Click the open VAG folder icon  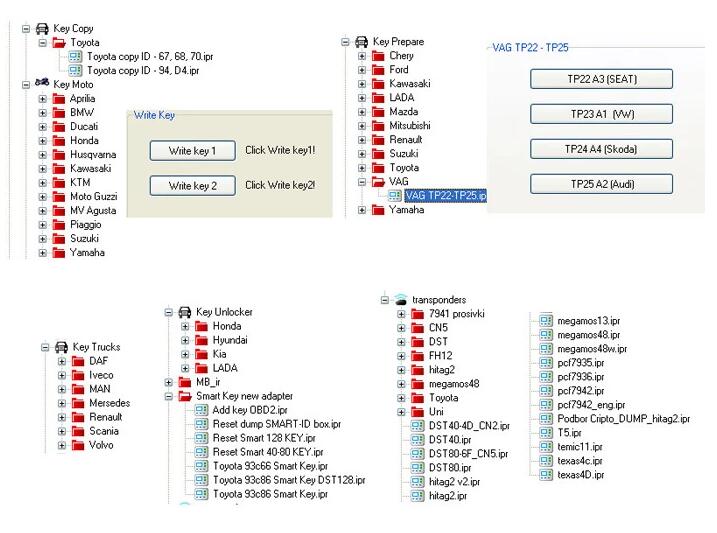[378, 182]
